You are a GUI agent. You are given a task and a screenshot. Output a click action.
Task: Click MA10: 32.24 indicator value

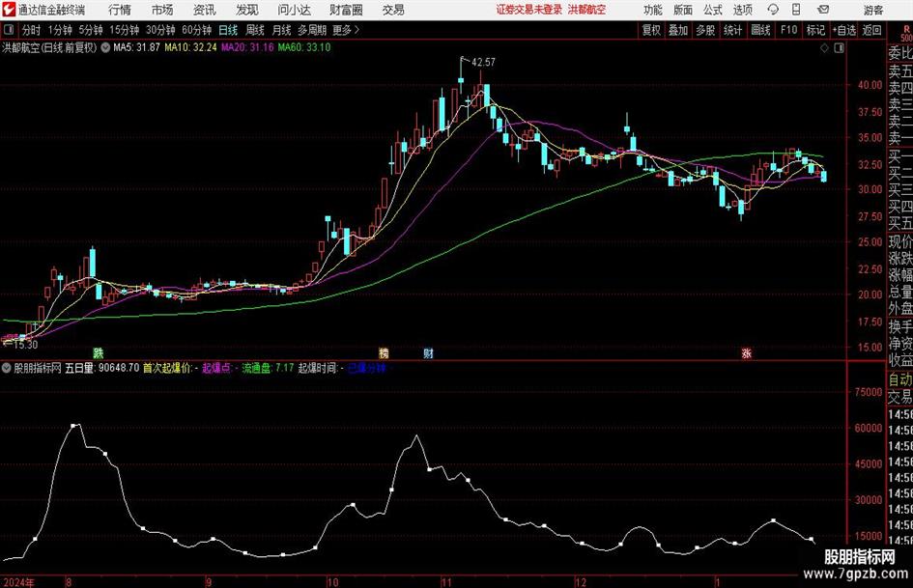coord(190,47)
